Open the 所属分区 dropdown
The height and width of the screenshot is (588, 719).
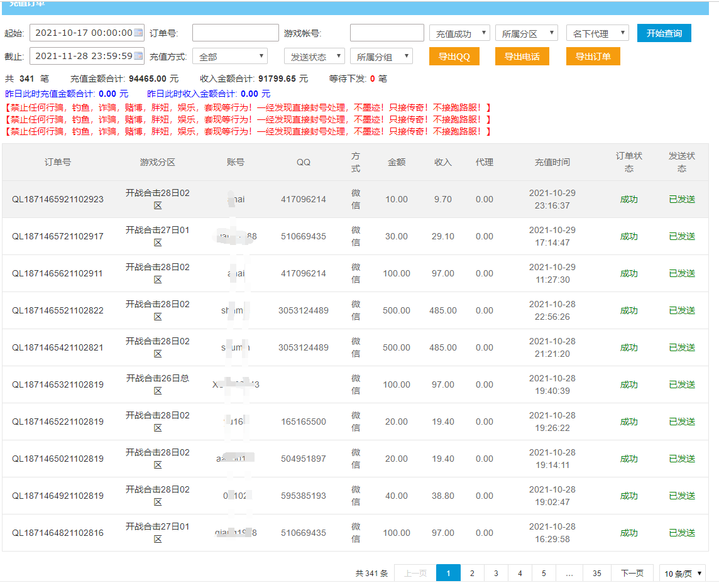tap(526, 33)
